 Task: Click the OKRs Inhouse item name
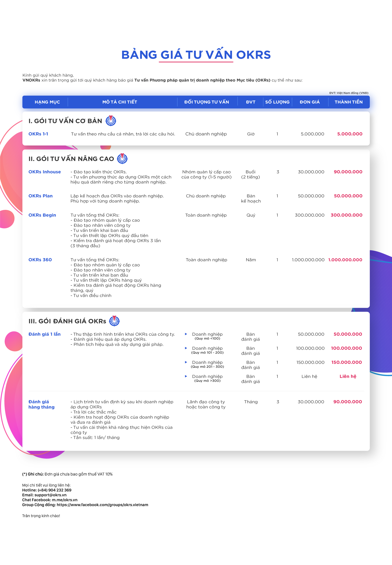click(45, 172)
